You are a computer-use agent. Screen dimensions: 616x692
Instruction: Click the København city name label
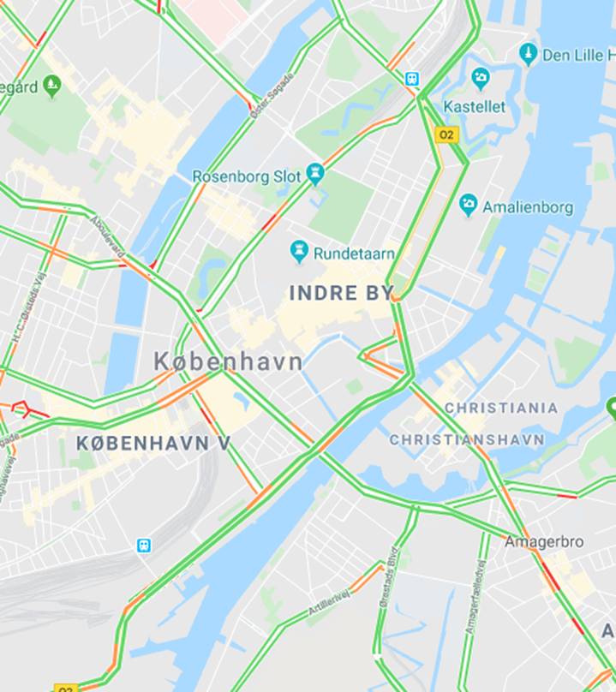(228, 361)
